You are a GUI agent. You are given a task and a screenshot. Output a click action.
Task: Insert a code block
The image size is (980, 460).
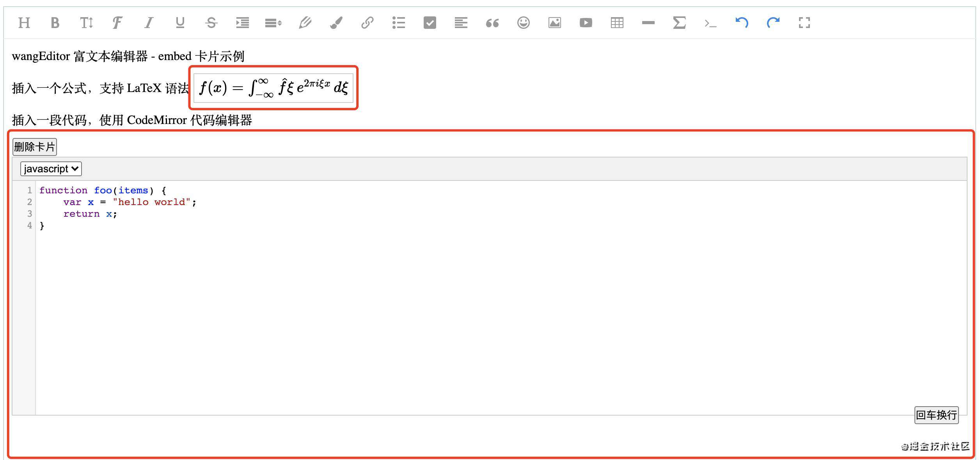[710, 23]
